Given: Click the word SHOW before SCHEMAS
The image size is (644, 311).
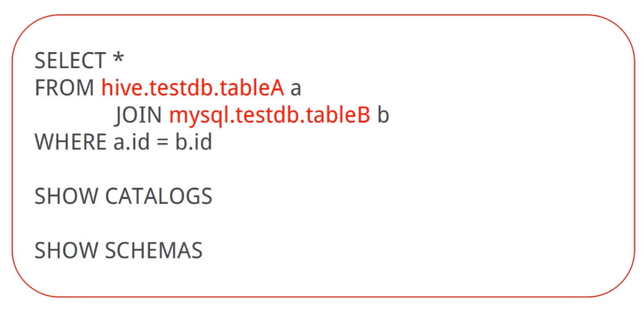Looking at the screenshot, I should 66,250.
